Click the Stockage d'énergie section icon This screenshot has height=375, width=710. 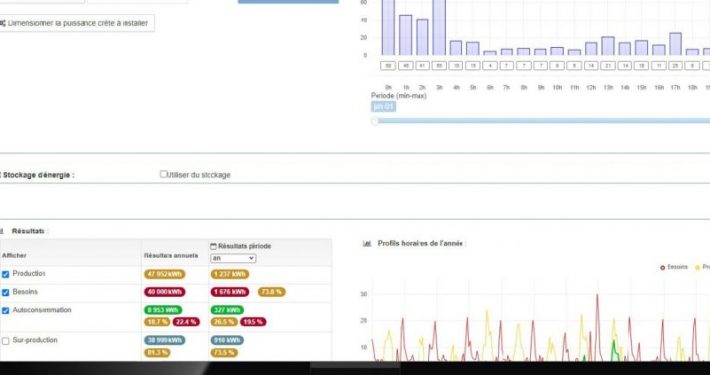(x=1, y=175)
